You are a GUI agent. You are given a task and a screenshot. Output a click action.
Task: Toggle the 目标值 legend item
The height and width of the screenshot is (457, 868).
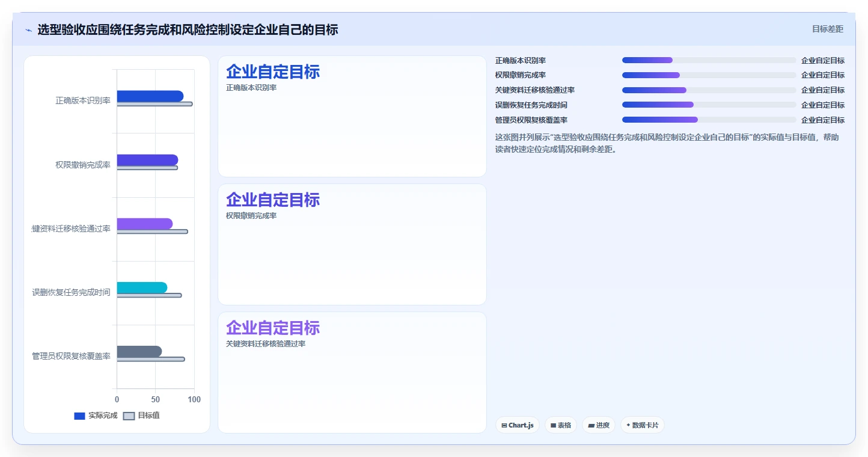coord(141,416)
